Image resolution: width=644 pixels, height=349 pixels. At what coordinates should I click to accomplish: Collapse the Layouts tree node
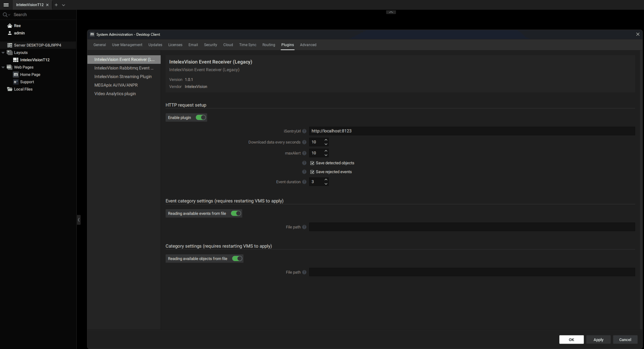click(3, 53)
